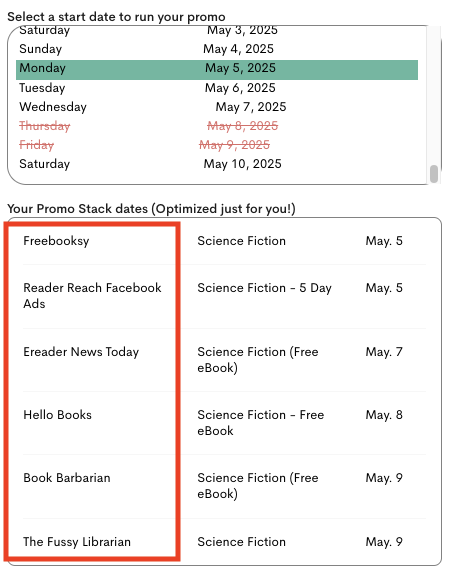The width and height of the screenshot is (453, 575).
Task: Click the crossed-out Thursday May 8, 2025 row
Action: (217, 126)
